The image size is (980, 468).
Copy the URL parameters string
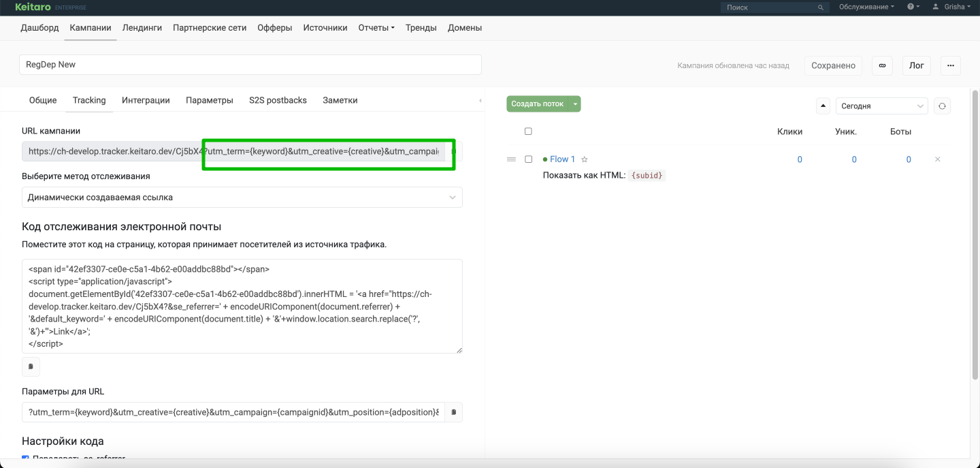454,412
